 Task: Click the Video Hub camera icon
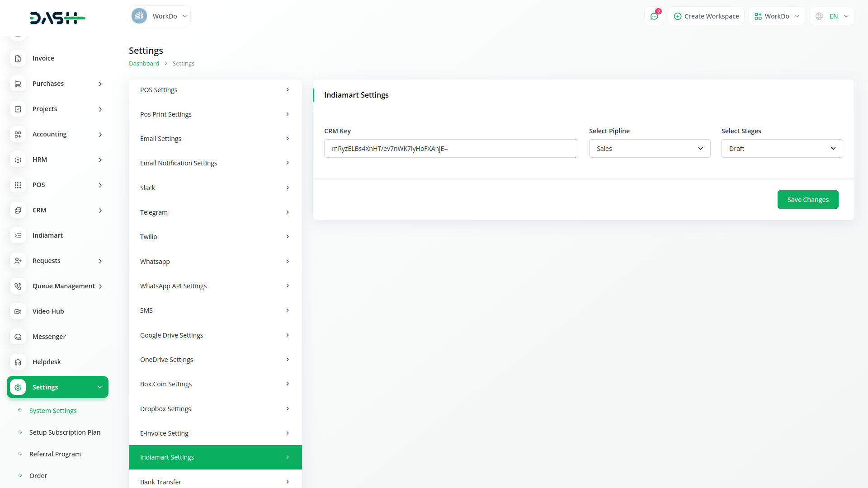click(18, 311)
